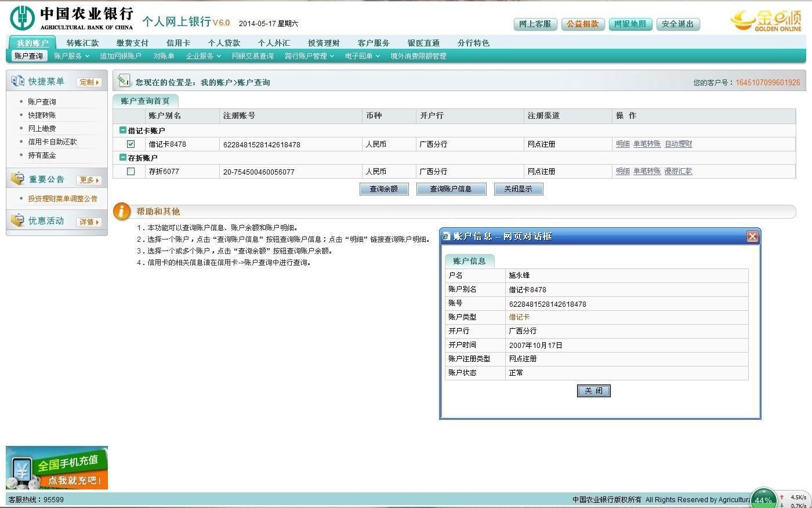The height and width of the screenshot is (508, 812).
Task: Expand the 账户服务 dropdown menu
Action: pos(71,56)
